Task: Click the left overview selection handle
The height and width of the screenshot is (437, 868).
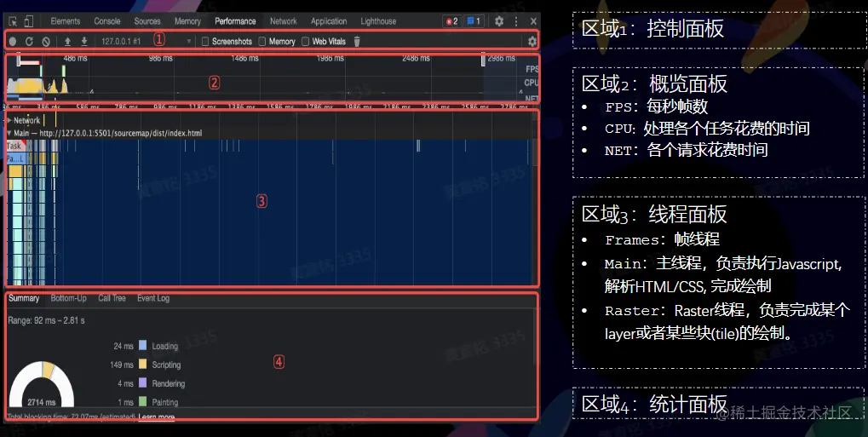Action: tap(19, 60)
